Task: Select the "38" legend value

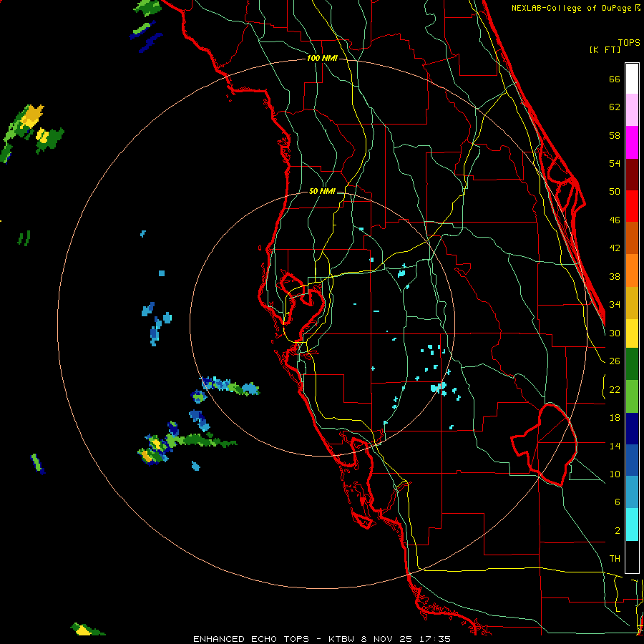Action: [615, 276]
